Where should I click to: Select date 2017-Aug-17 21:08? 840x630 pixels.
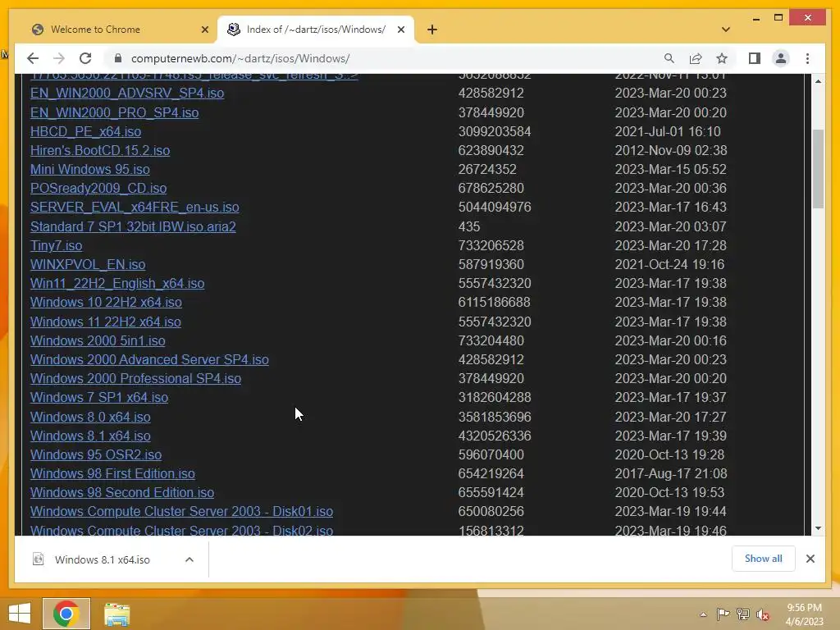pos(671,473)
